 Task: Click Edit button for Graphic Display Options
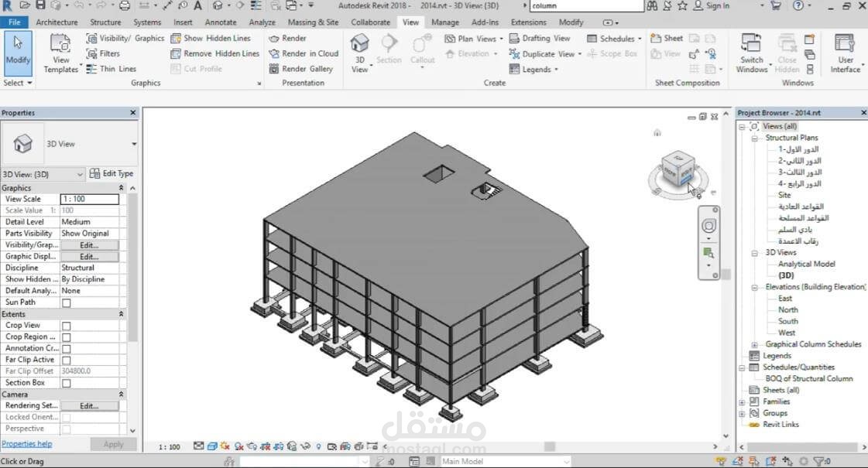[89, 257]
